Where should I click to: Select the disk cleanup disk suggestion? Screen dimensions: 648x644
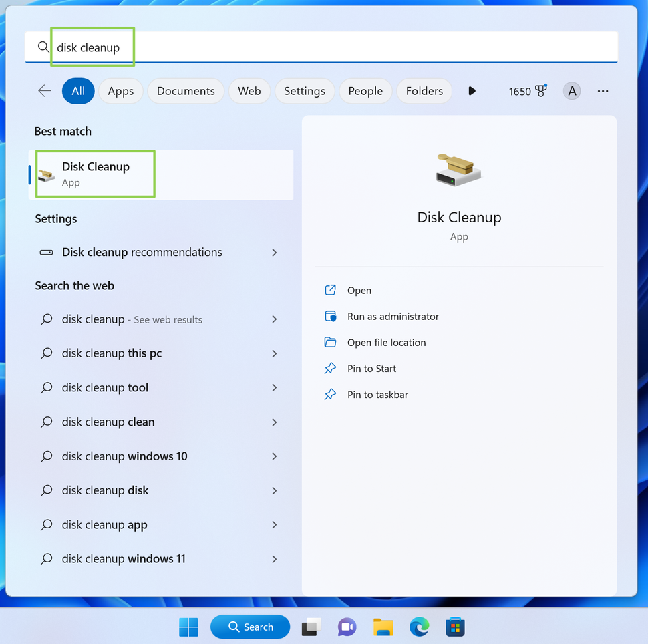161,490
